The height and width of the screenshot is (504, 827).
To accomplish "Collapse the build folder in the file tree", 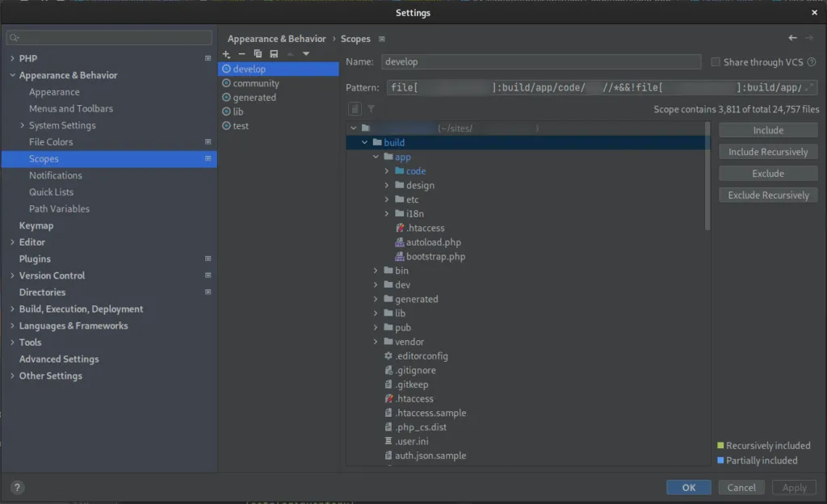I will pyautogui.click(x=365, y=142).
